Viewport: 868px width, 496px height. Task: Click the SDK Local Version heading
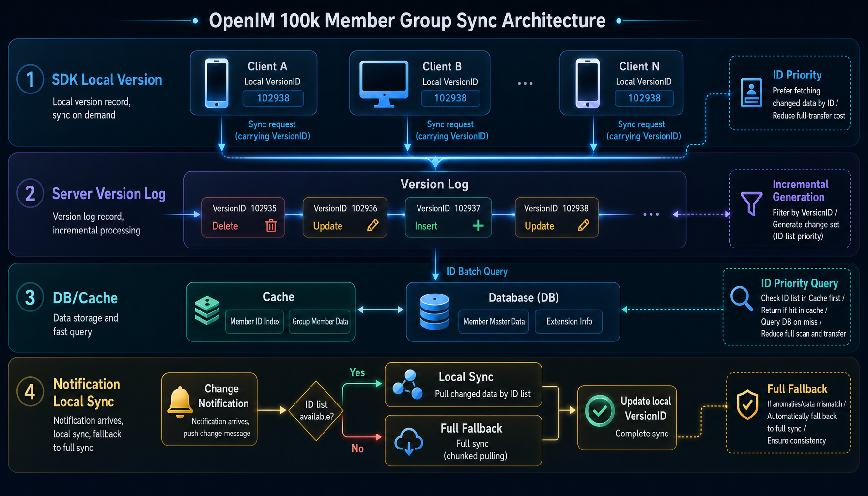(107, 79)
